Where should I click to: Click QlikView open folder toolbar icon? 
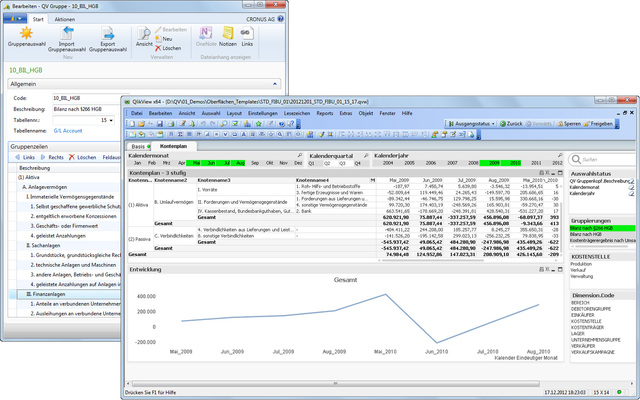pos(141,124)
